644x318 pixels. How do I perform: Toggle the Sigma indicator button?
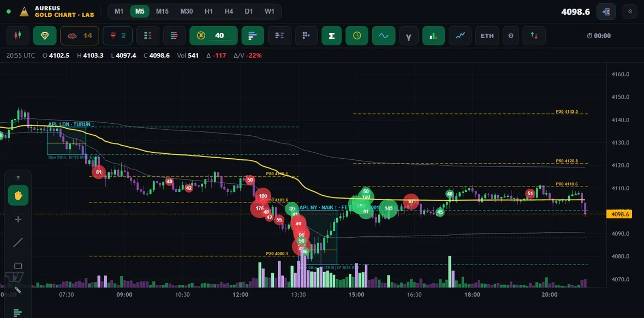click(331, 35)
